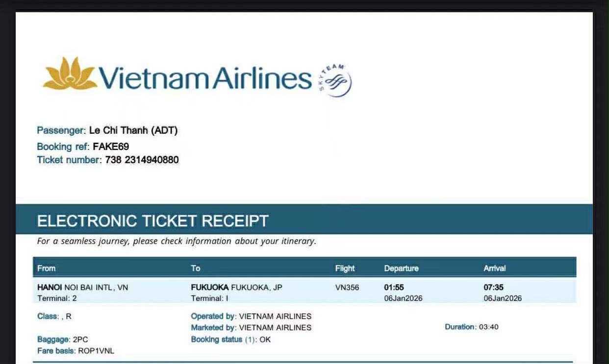Click the Arrival column header

(x=494, y=268)
